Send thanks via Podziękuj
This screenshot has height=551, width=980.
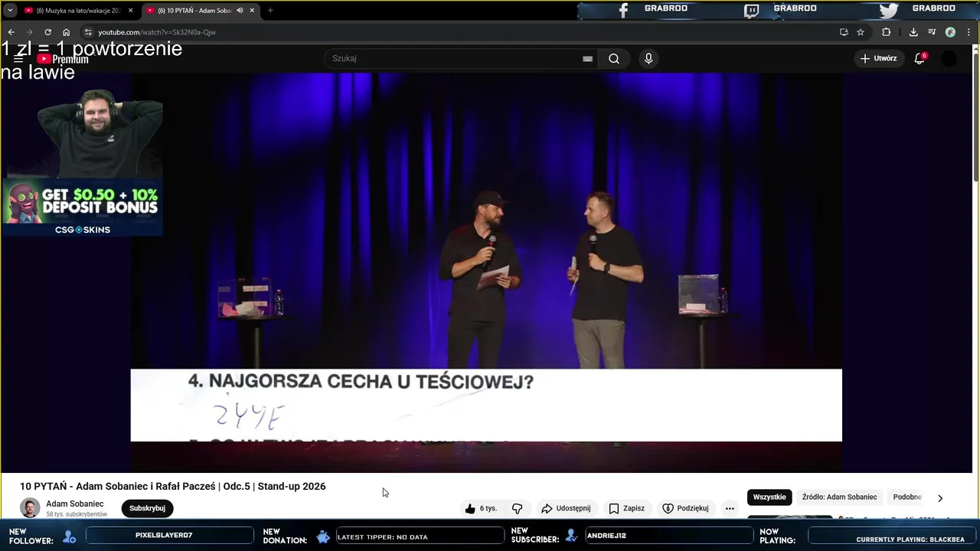point(685,508)
